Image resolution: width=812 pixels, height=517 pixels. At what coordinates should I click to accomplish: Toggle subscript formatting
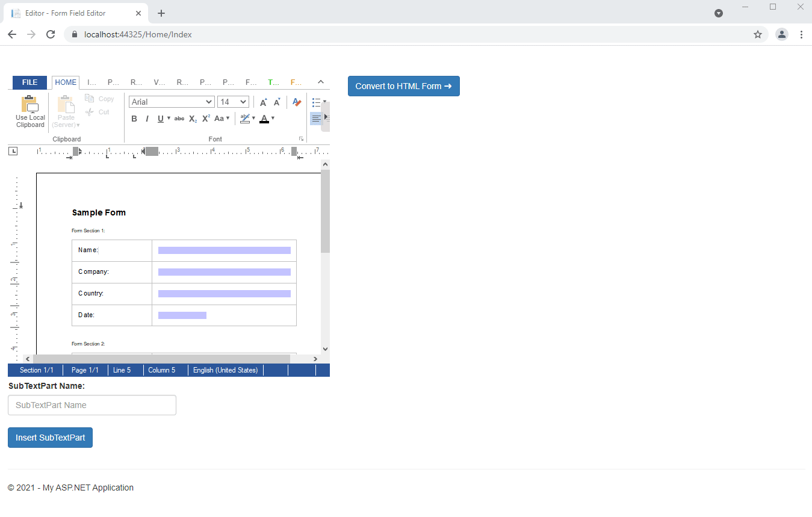click(193, 119)
